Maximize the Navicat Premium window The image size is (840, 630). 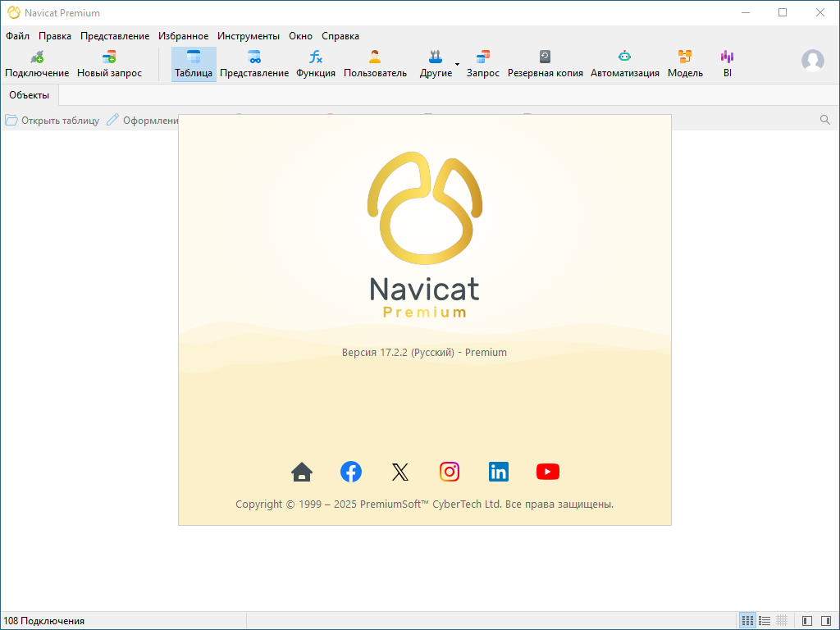click(783, 13)
